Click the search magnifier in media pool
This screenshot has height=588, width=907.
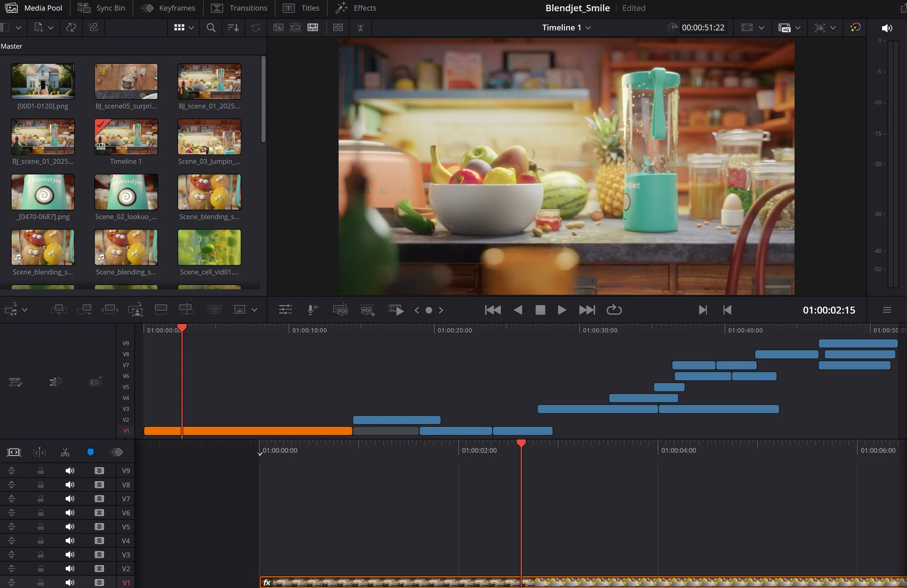211,28
